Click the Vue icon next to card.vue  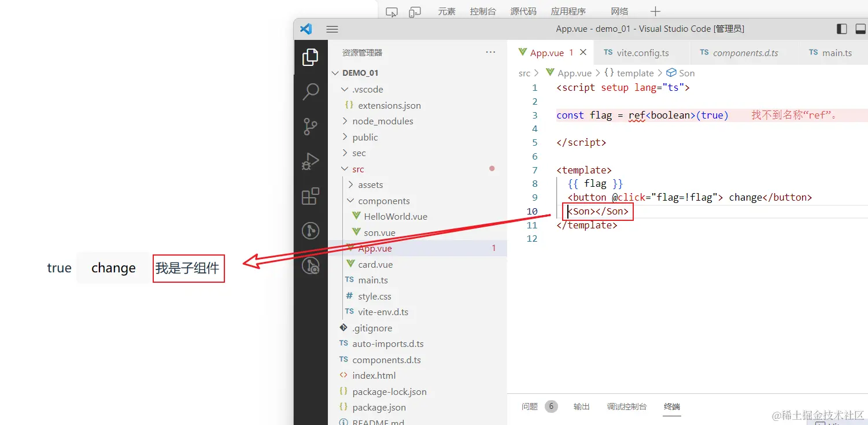click(x=350, y=264)
